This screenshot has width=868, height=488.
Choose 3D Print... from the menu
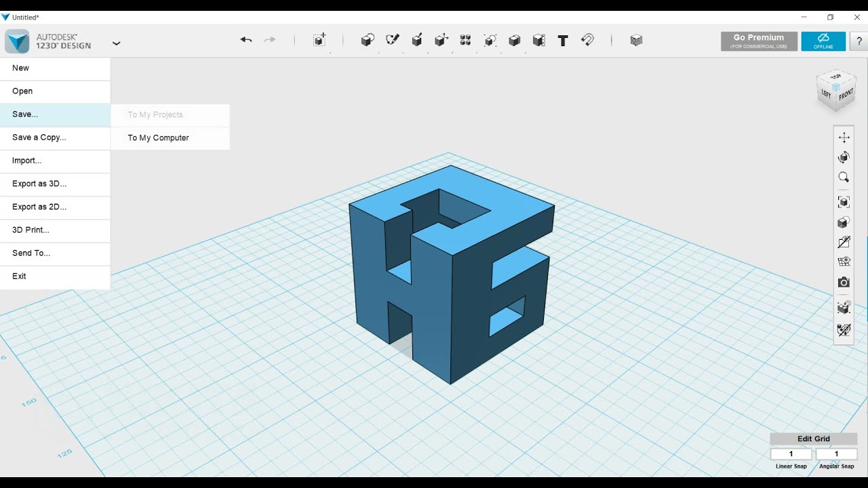[x=55, y=230]
